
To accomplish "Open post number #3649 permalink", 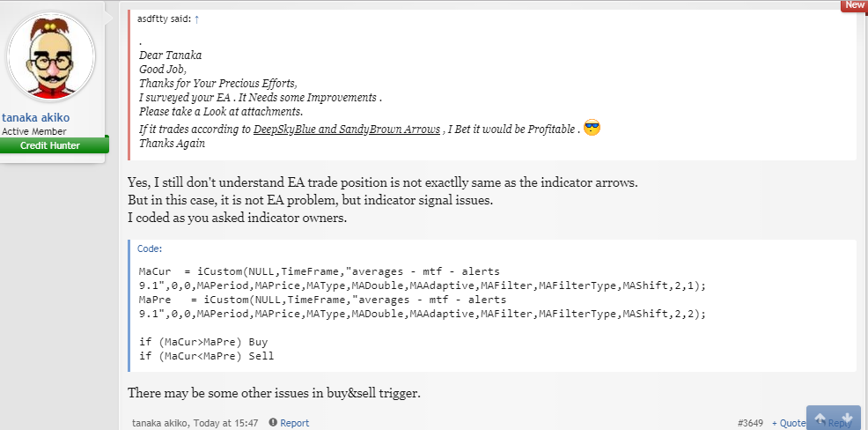I will (750, 423).
